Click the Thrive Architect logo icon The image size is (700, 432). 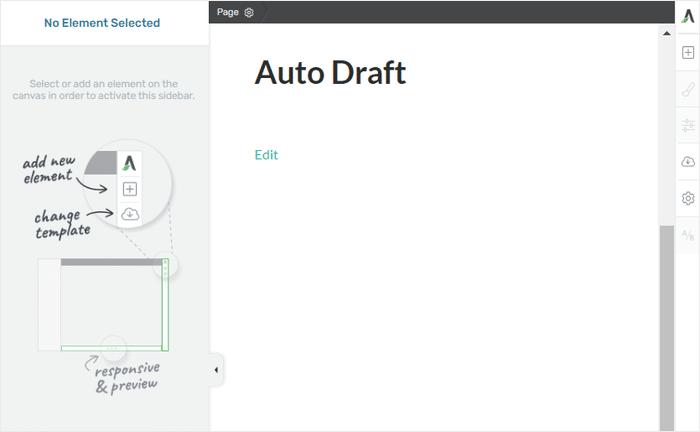(x=688, y=16)
